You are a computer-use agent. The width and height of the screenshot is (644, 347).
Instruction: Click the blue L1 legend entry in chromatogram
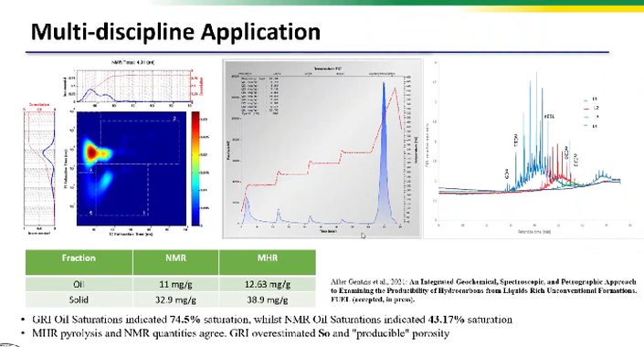(x=591, y=100)
